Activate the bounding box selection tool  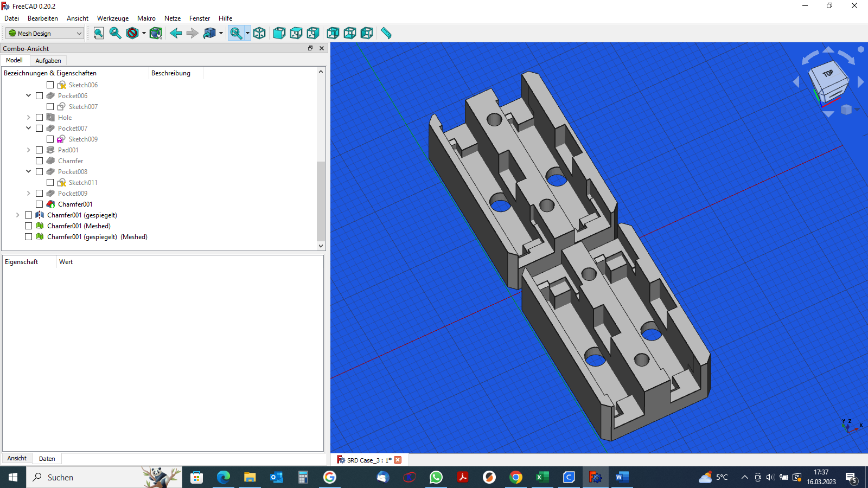tap(156, 33)
